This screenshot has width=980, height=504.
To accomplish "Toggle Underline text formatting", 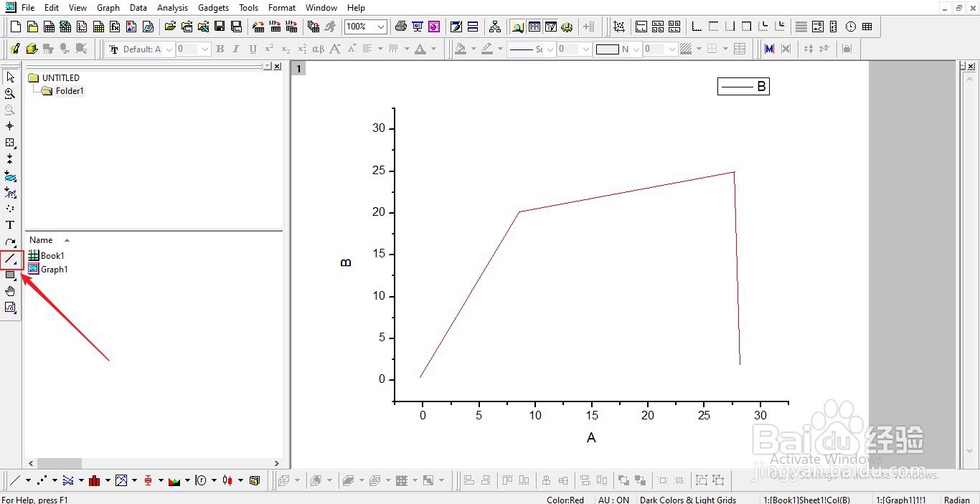I will pos(253,49).
